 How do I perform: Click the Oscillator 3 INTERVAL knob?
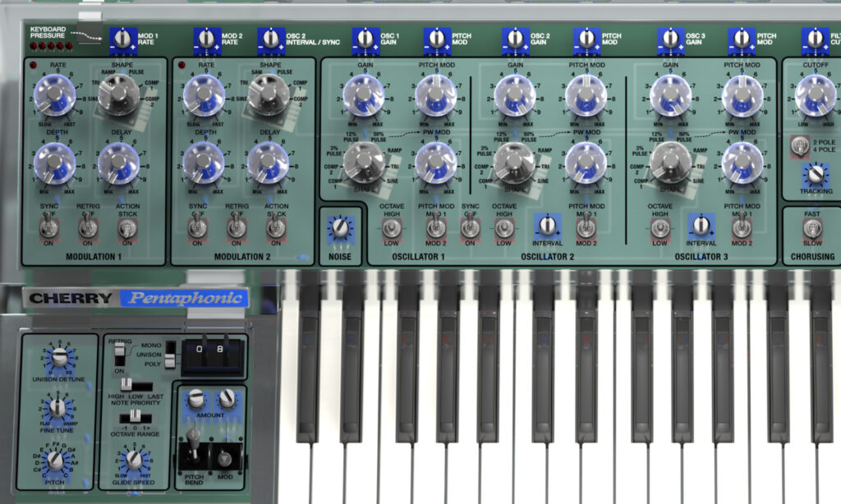coord(701,226)
